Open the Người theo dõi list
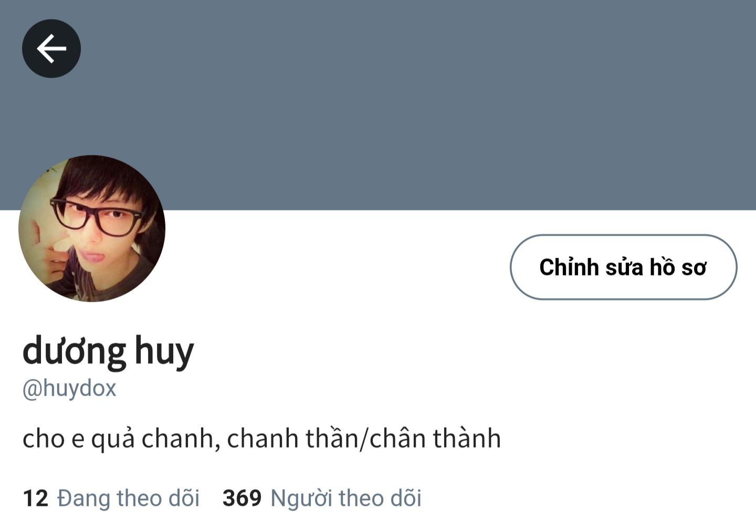The image size is (756, 532). point(322,498)
